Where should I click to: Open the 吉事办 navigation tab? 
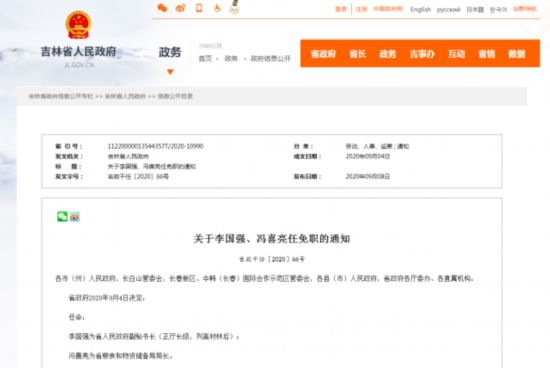(x=422, y=54)
